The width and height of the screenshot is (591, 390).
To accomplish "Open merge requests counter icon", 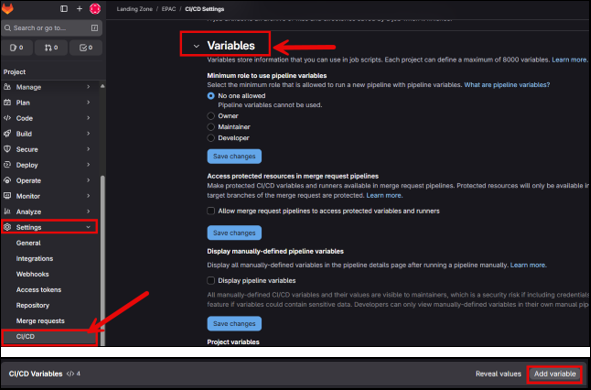I will point(48,47).
